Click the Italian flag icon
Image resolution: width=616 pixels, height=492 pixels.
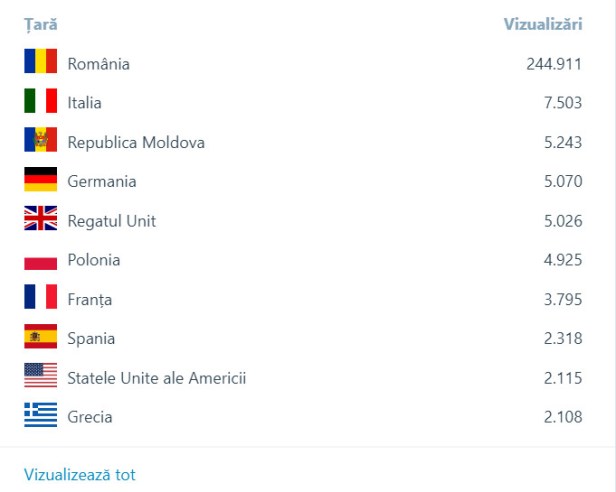[40, 102]
